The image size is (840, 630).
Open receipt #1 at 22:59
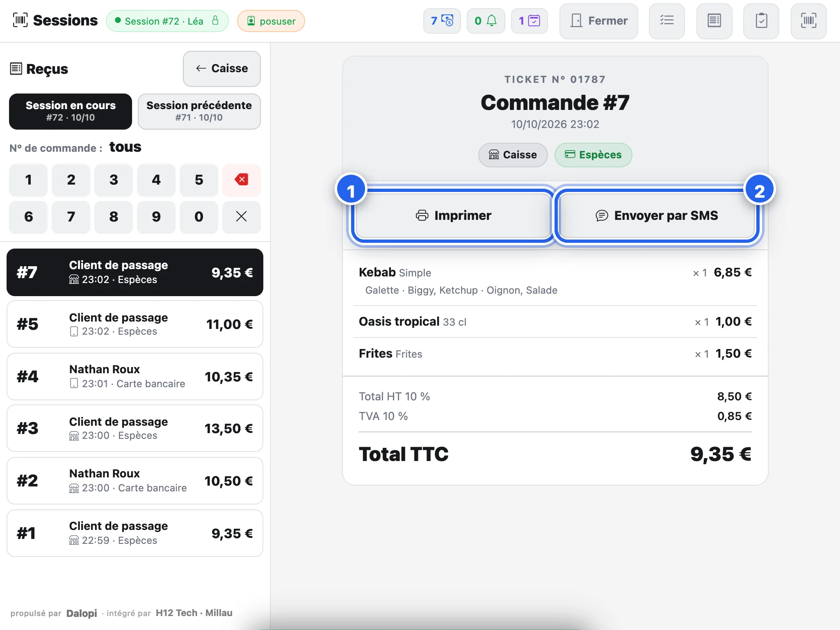pyautogui.click(x=135, y=533)
